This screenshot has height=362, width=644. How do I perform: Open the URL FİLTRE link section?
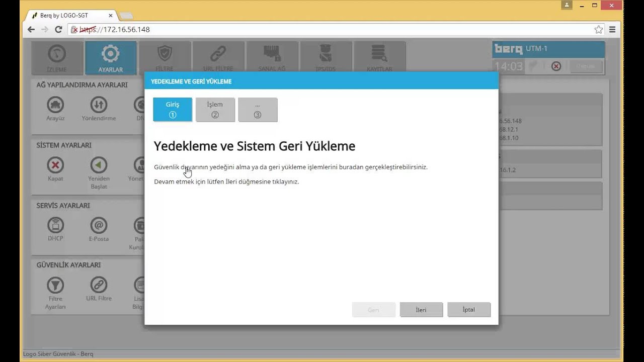point(218,58)
